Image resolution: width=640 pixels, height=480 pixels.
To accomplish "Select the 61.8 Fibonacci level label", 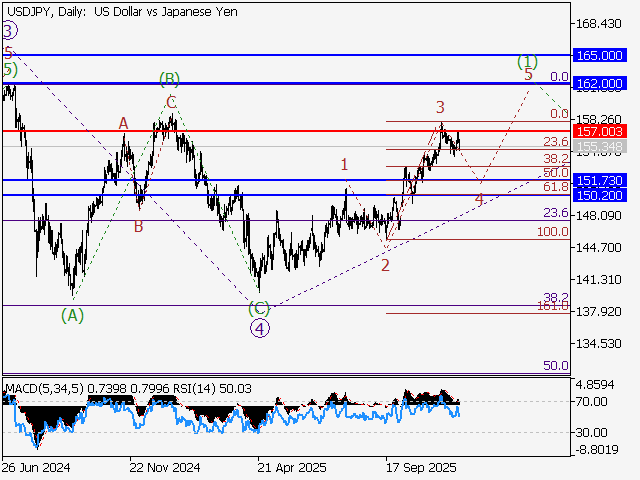I will (x=555, y=187).
